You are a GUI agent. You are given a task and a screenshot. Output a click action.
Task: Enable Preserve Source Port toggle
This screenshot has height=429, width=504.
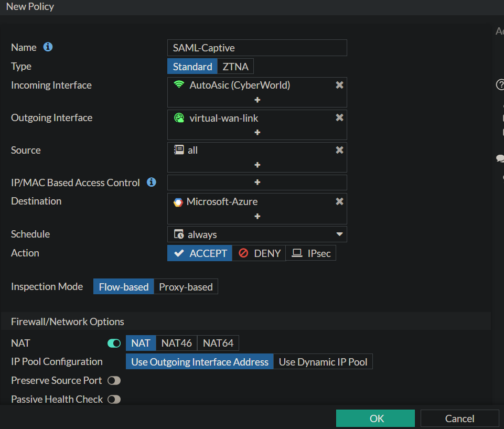coord(114,380)
